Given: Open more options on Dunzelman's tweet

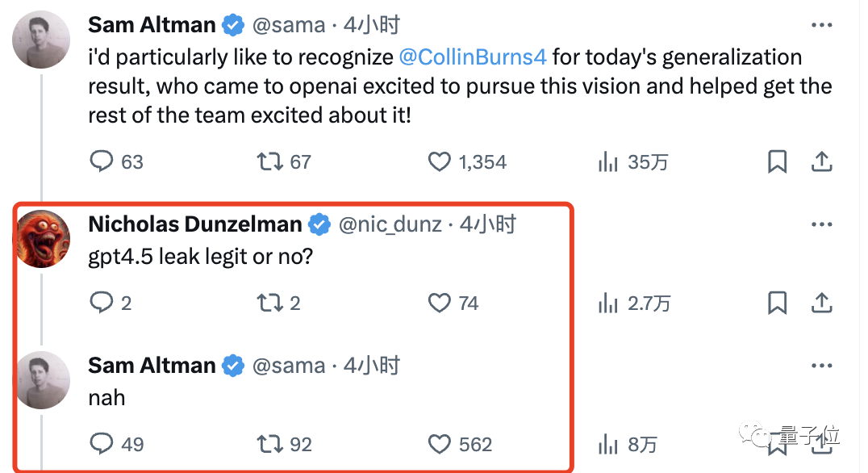Looking at the screenshot, I should (821, 226).
